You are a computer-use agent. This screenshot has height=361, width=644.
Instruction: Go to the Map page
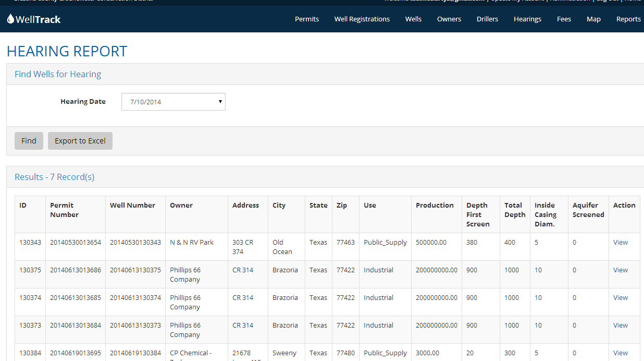pyautogui.click(x=593, y=19)
